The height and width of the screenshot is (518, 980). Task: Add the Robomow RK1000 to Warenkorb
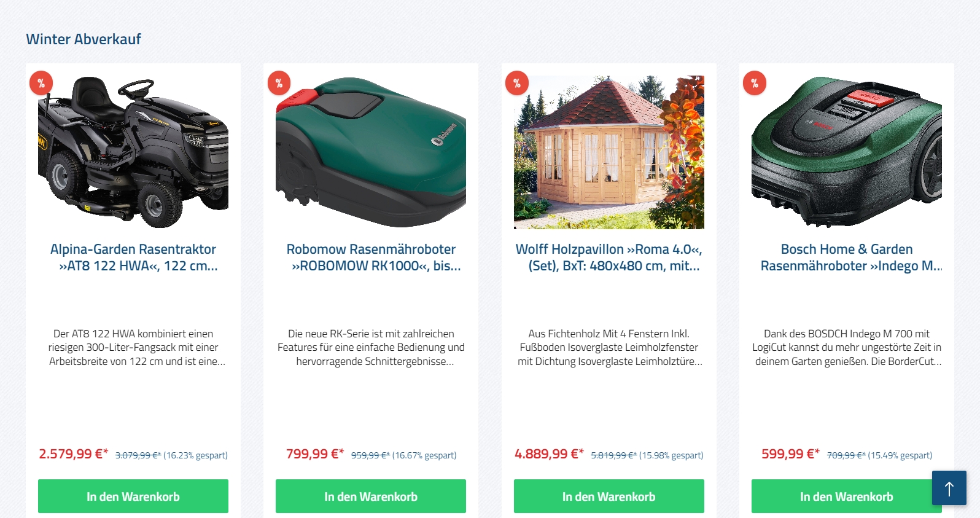371,496
